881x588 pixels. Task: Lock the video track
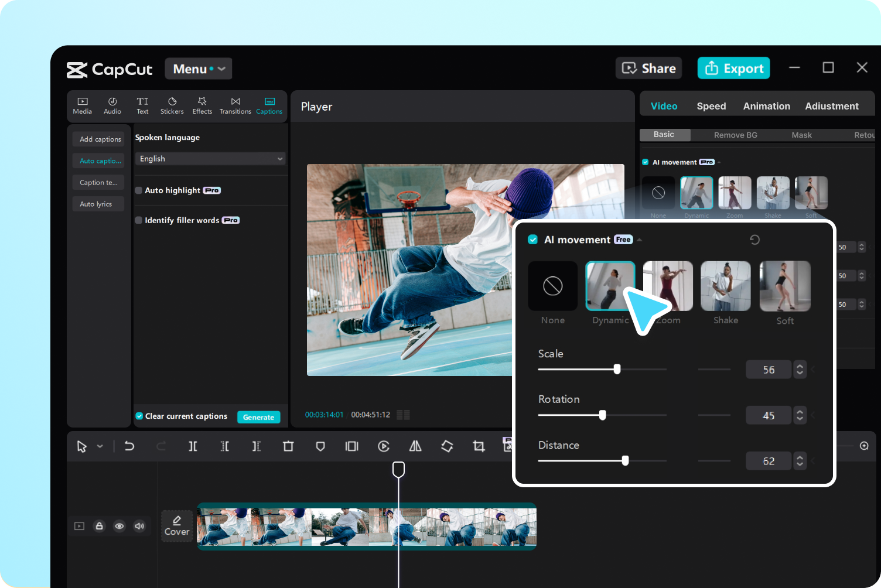pos(100,526)
